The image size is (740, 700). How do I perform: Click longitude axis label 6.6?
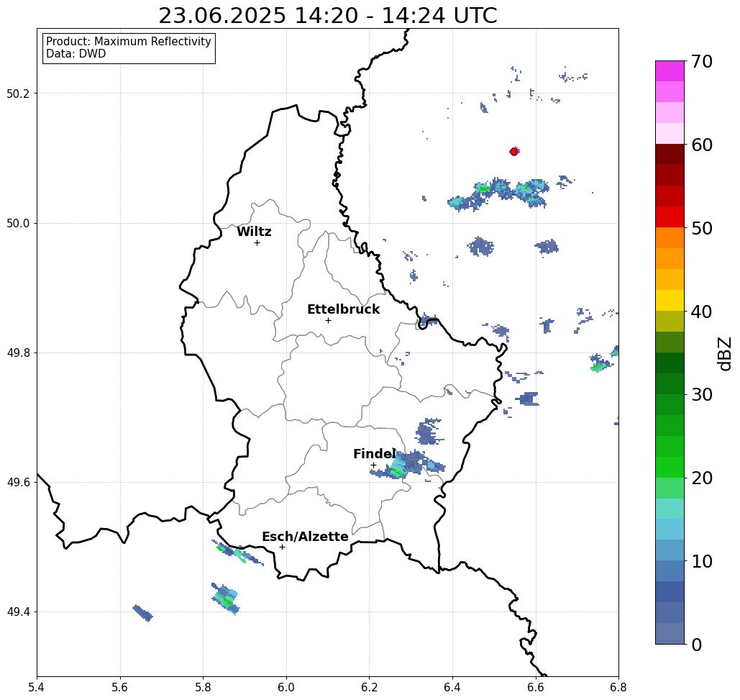[x=535, y=687]
